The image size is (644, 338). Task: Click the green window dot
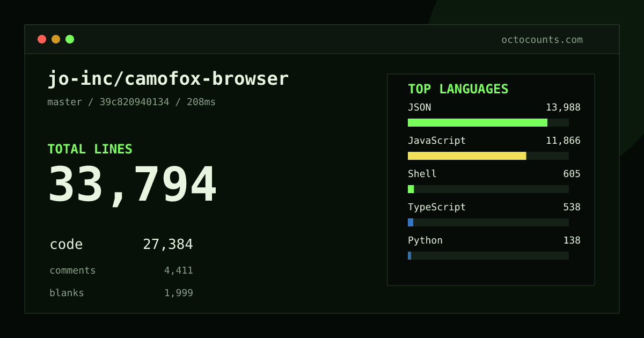tap(70, 39)
